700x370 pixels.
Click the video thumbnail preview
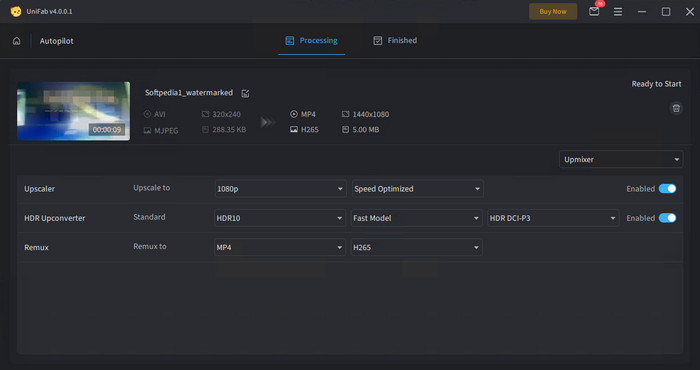[74, 111]
